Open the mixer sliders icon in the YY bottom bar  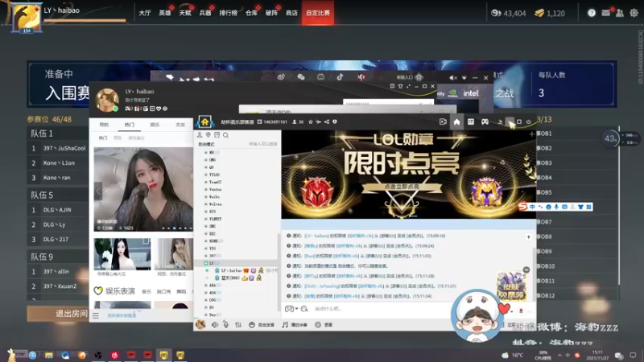coord(237,325)
